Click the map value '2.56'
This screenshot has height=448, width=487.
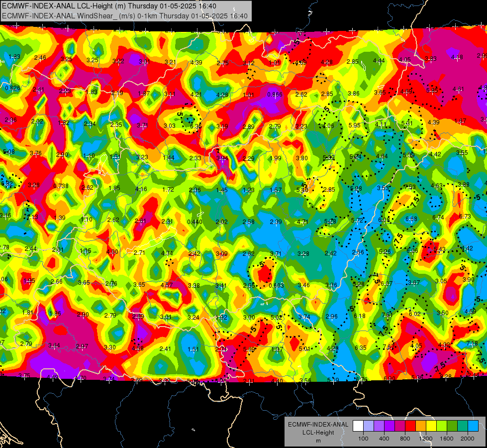[x=358, y=252]
